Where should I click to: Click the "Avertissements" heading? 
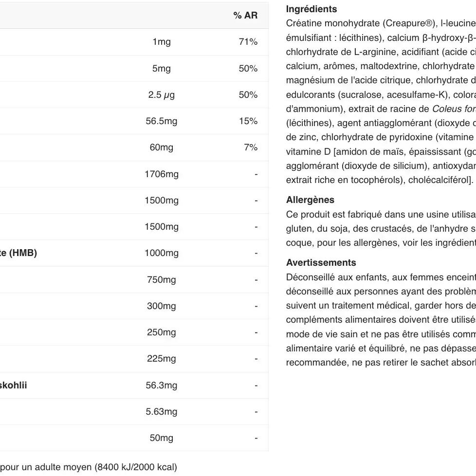point(321,263)
